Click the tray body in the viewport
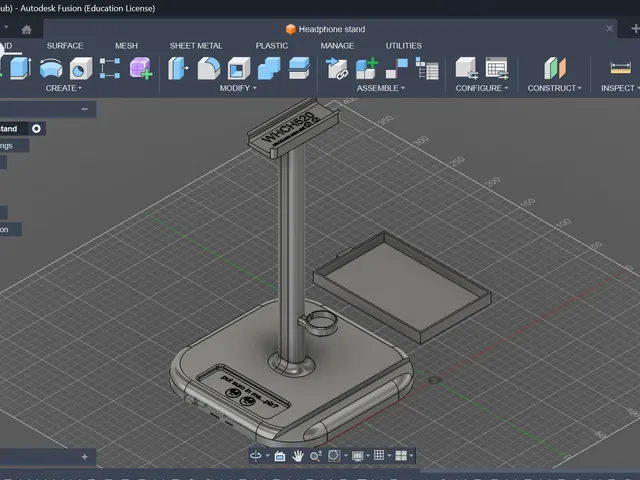 (x=402, y=288)
